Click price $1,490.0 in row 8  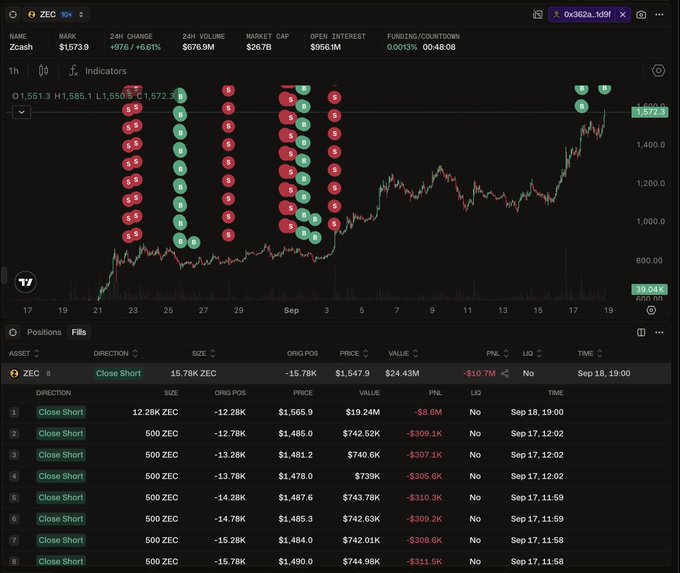(295, 561)
